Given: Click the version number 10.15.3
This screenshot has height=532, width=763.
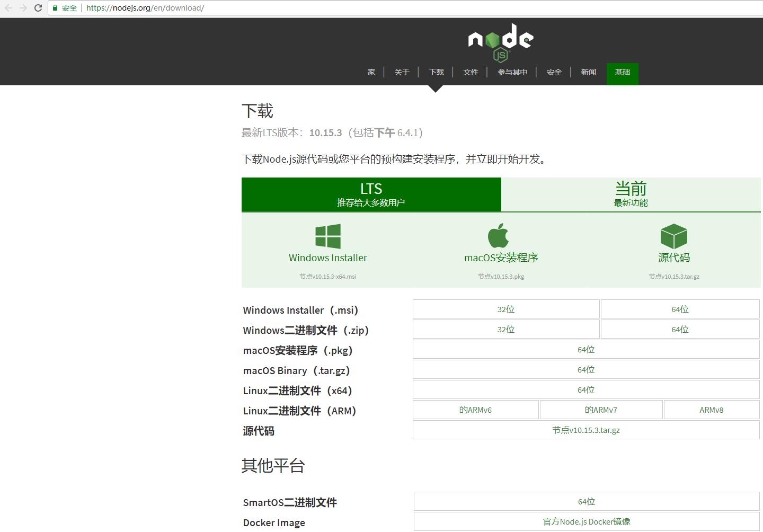Looking at the screenshot, I should click(326, 133).
